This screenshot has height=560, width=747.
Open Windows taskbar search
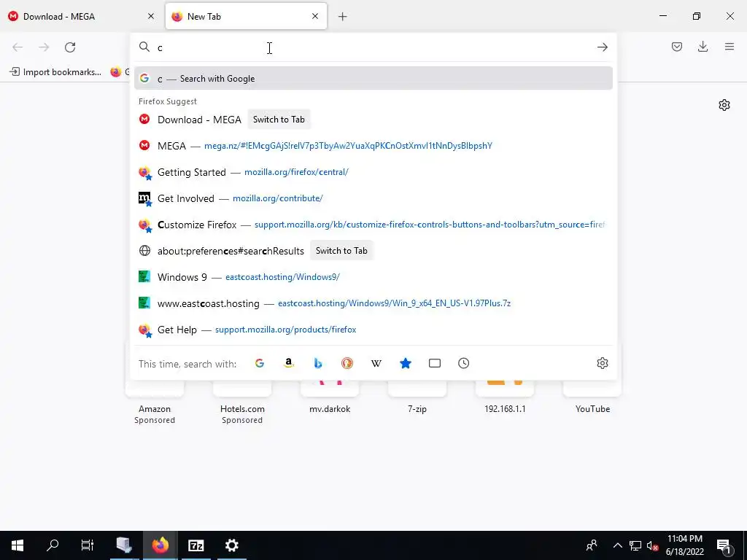[x=53, y=545]
